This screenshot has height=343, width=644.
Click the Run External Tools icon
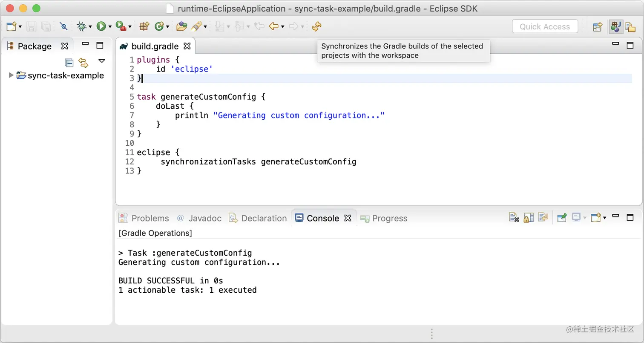(121, 26)
